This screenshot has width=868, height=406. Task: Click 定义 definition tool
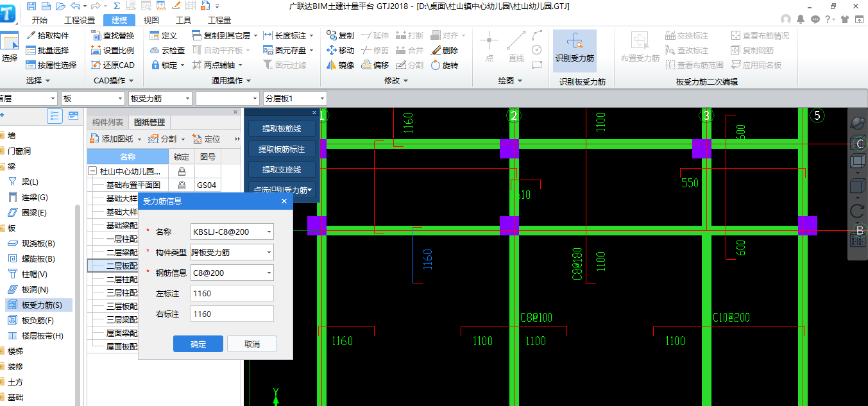tap(163, 35)
